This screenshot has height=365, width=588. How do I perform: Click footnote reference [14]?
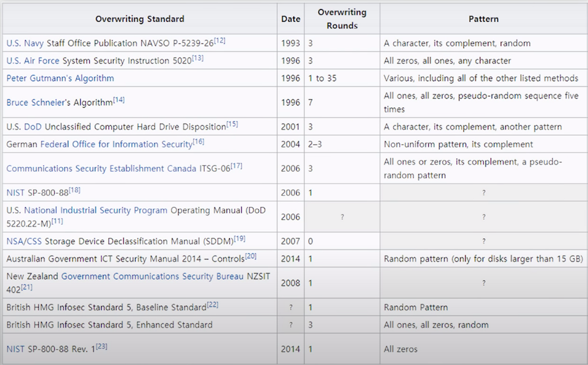[x=119, y=100]
